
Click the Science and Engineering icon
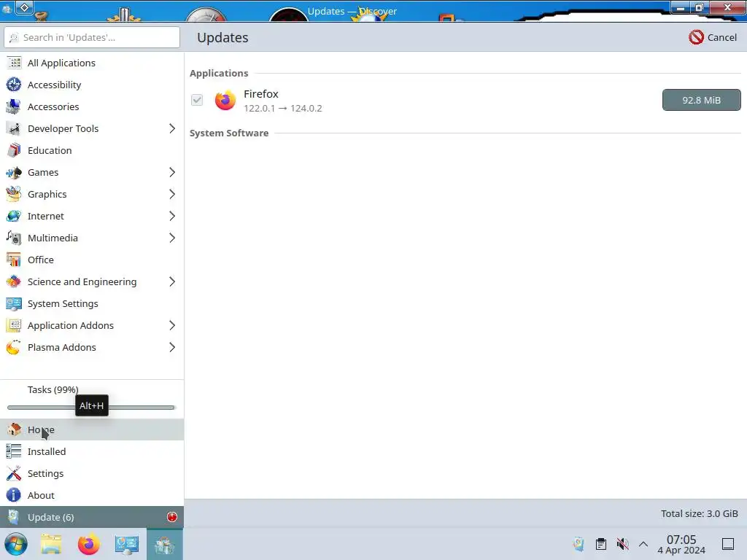[x=14, y=282]
